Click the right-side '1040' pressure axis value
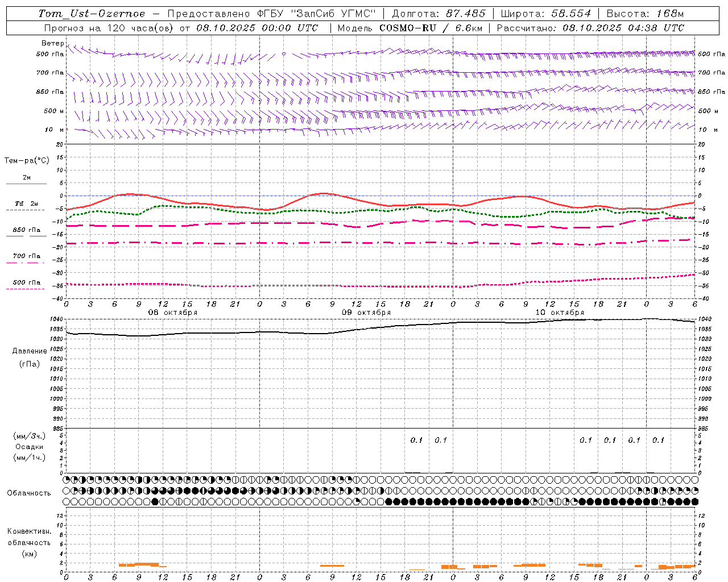 704,319
